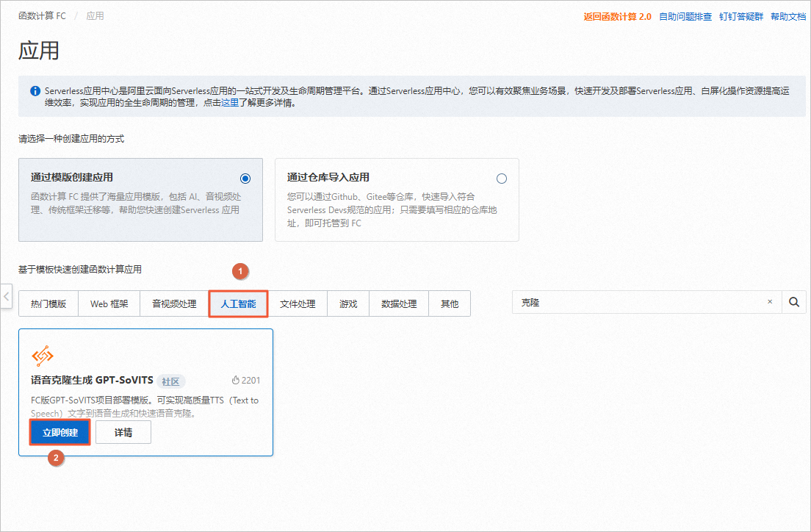Open the 钉钉答疑群 link
Image resolution: width=811 pixels, height=532 pixels.
(741, 17)
